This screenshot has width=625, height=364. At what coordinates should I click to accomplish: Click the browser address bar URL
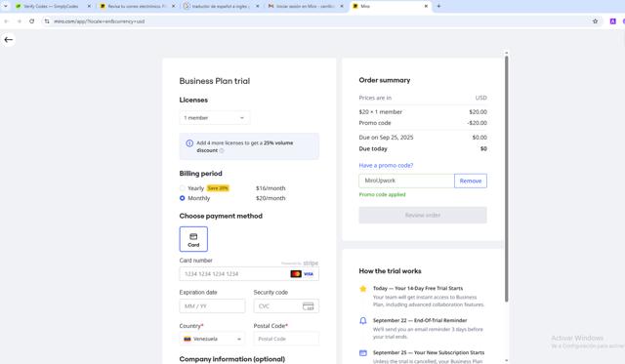[x=100, y=21]
